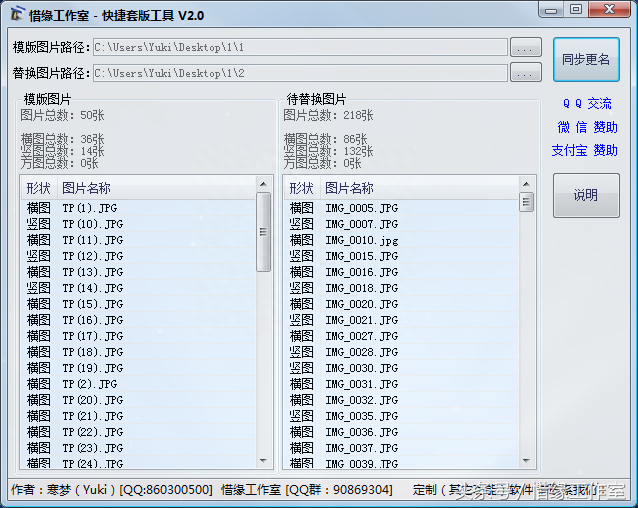Select row IMG_0035.JPG
Image resolution: width=638 pixels, height=508 pixels.
tap(401, 416)
